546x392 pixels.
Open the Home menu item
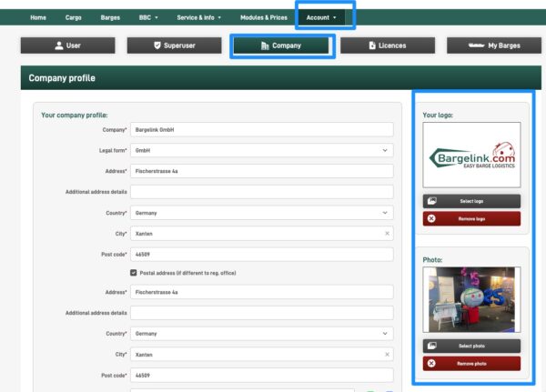(38, 17)
